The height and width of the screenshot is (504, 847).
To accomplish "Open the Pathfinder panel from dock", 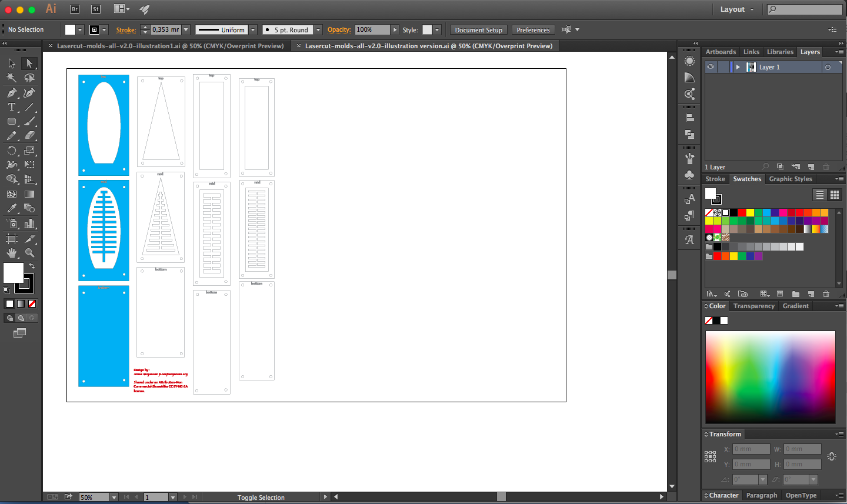I will coord(689,134).
